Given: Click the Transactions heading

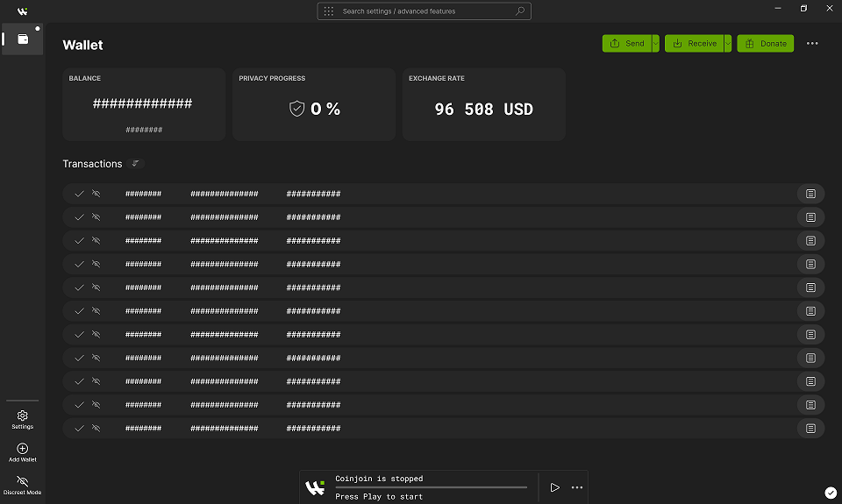Looking at the screenshot, I should 92,164.
